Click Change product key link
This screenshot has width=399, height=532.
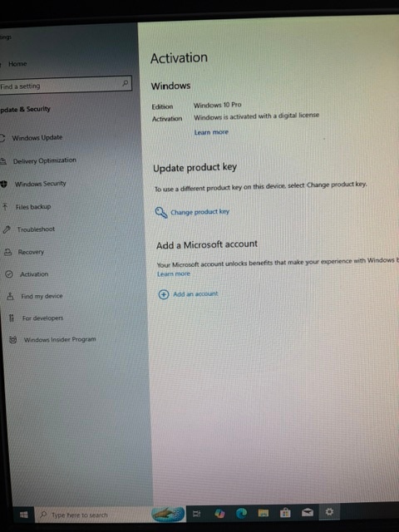(199, 212)
